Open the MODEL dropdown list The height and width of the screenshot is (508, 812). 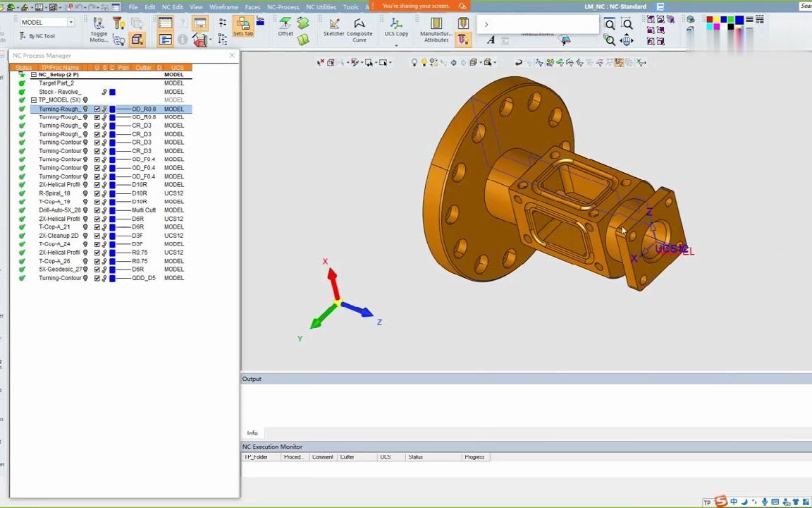click(x=70, y=23)
